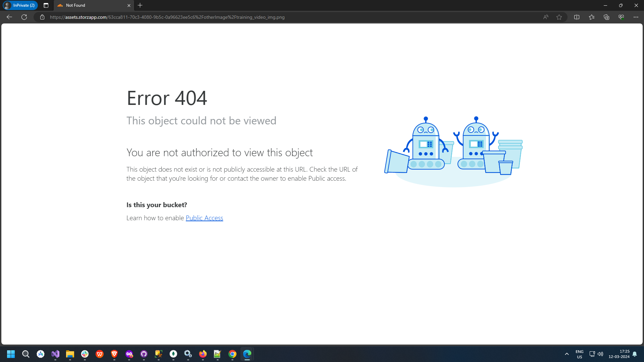Open the Favorites list icon

pyautogui.click(x=592, y=17)
